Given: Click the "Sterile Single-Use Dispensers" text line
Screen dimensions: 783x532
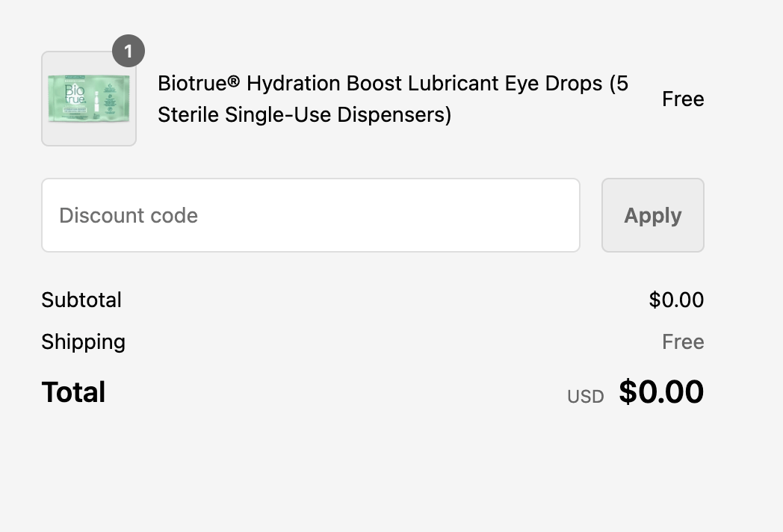Looking at the screenshot, I should pos(304,115).
